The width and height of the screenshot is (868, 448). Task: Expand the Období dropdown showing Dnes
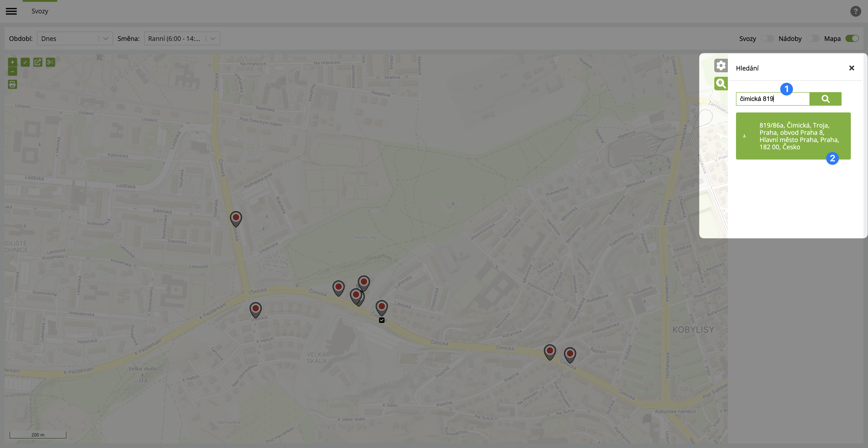point(75,38)
